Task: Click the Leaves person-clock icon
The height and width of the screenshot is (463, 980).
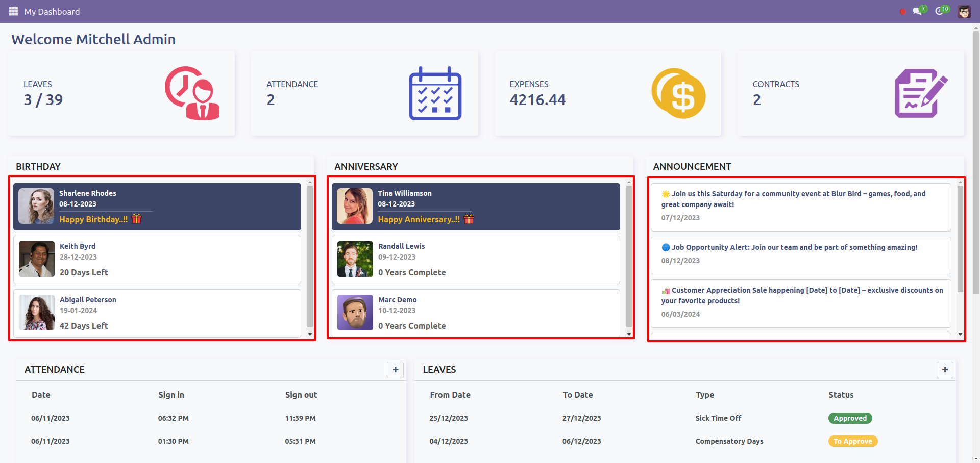Action: pos(192,93)
